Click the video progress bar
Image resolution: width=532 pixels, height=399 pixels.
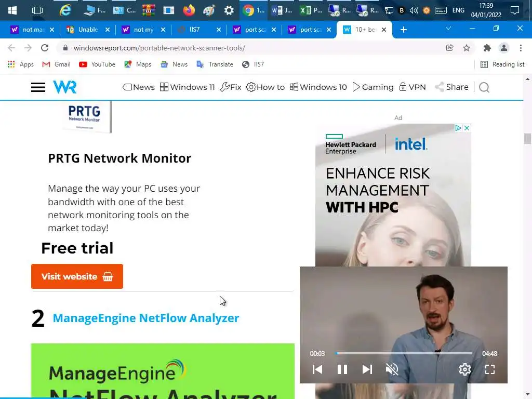[404, 353]
